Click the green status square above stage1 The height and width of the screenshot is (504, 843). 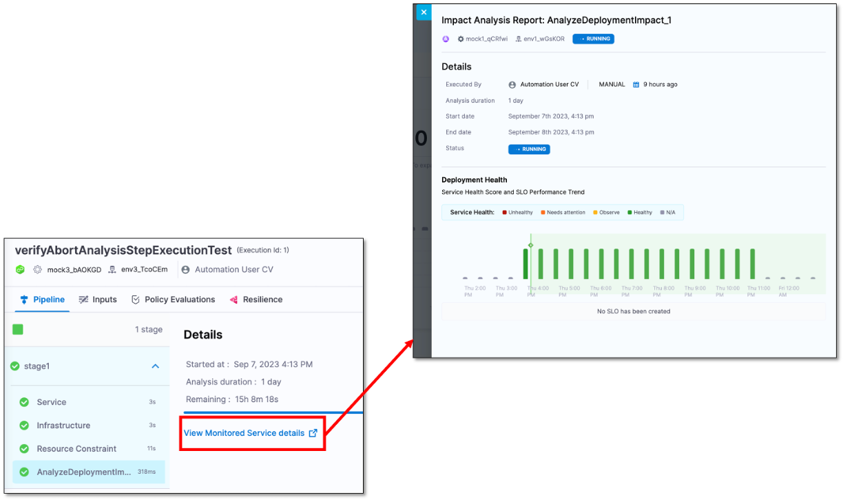click(18, 329)
